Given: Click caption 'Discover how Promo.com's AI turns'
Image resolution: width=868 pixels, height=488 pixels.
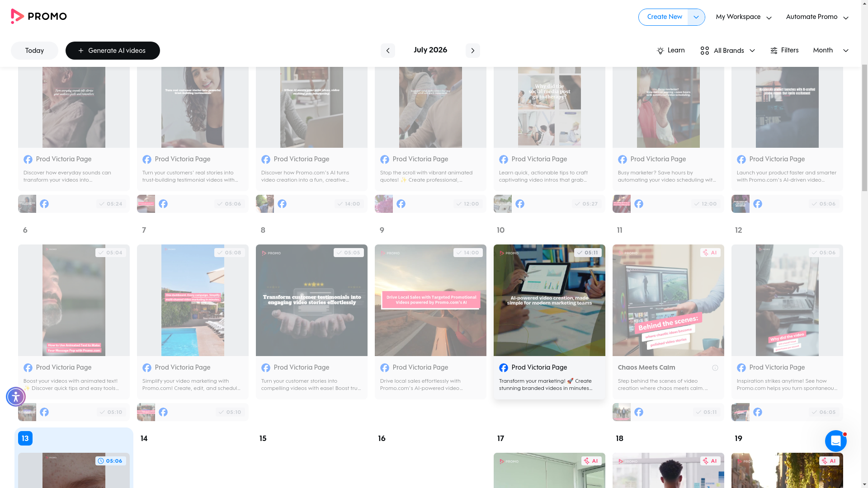Looking at the screenshot, I should click(x=305, y=176).
